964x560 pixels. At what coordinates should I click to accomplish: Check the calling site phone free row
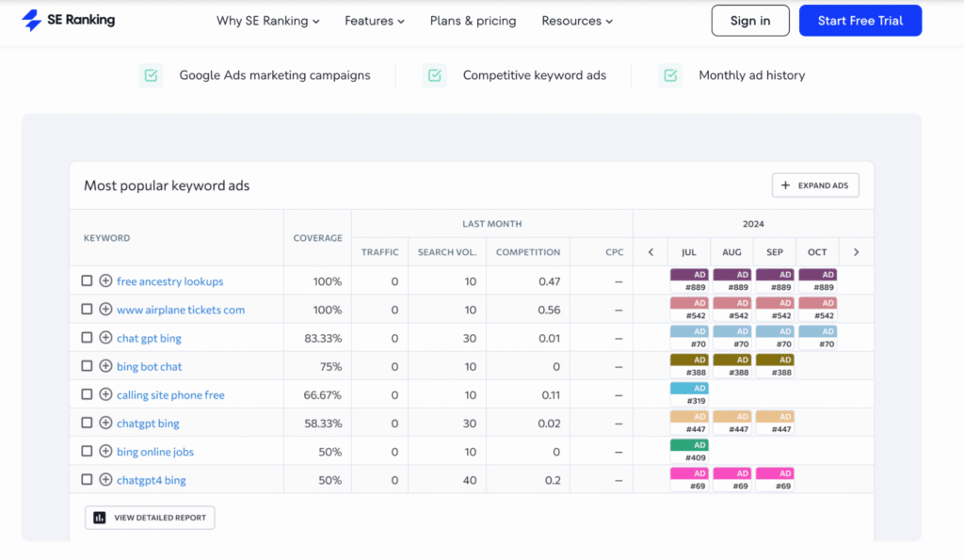[x=87, y=394]
